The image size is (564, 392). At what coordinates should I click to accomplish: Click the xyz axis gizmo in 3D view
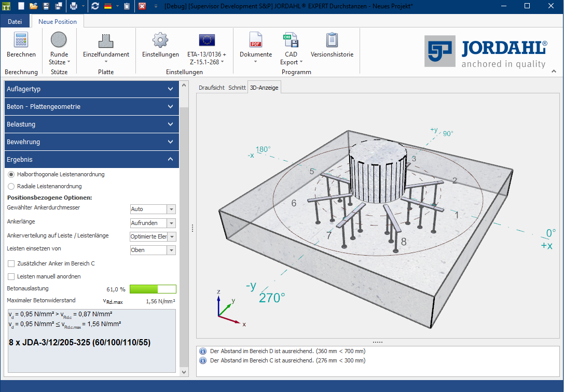(230, 309)
